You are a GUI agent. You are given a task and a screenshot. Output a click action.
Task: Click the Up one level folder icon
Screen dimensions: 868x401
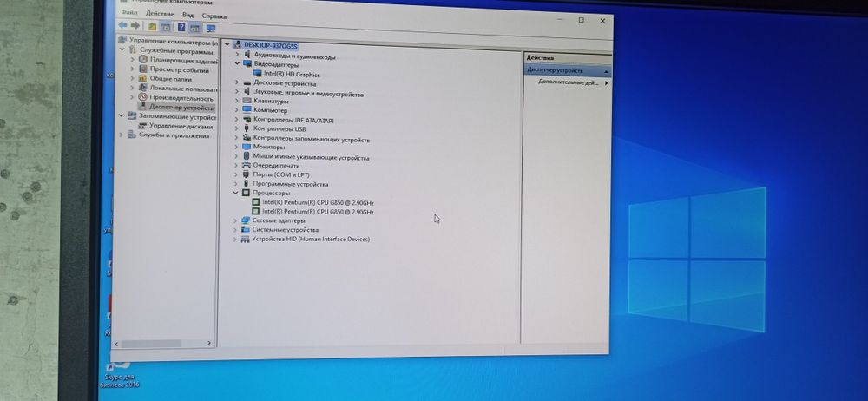click(x=152, y=27)
